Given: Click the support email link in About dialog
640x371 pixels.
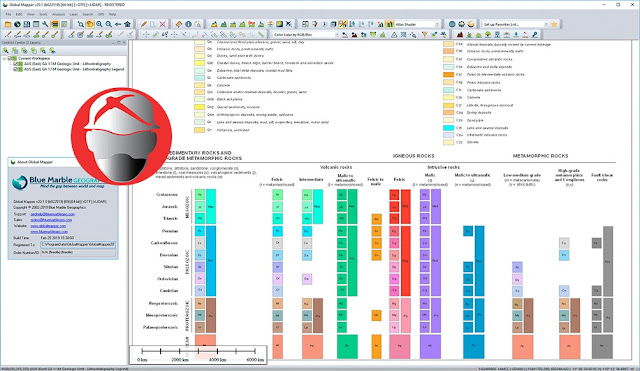Looking at the screenshot, I should [52, 214].
